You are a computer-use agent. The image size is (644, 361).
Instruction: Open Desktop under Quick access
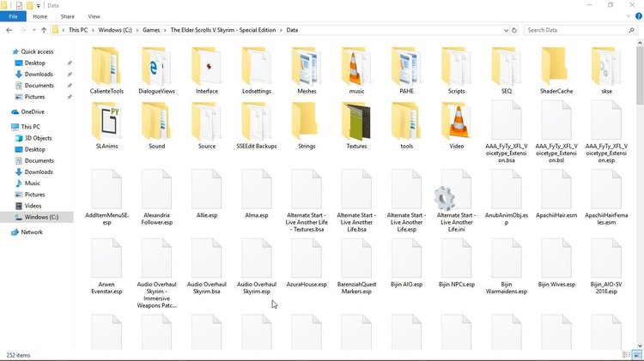pos(35,63)
